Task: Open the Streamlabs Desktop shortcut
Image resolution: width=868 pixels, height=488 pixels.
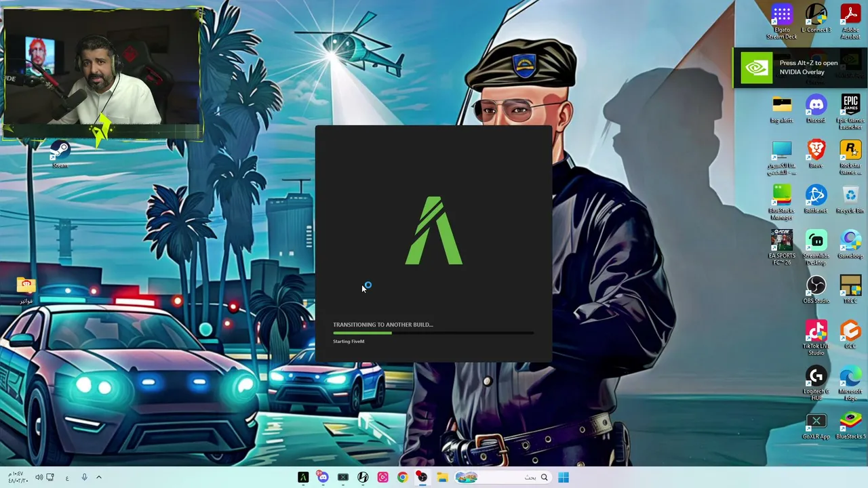Action: (816, 248)
